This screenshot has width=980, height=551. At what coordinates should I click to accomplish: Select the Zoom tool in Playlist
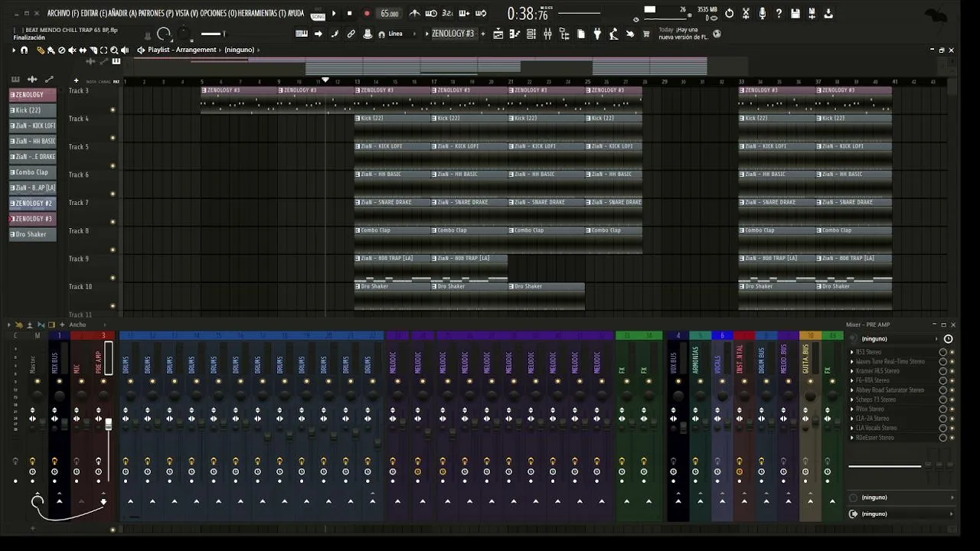[x=114, y=50]
